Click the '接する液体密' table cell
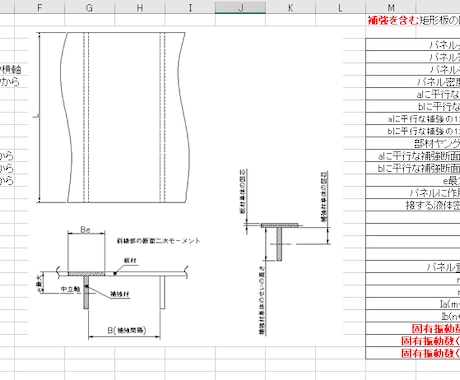The image size is (460, 380). pyautogui.click(x=413, y=205)
